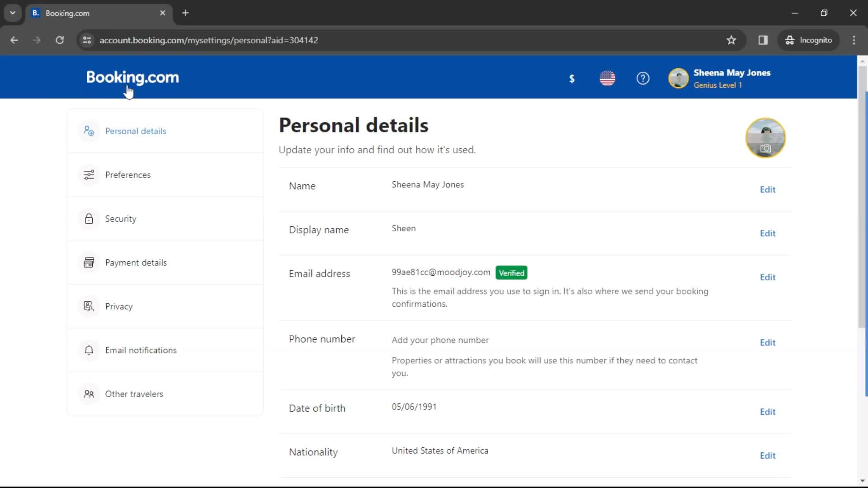Select the country/flag icon
The width and height of the screenshot is (868, 488).
point(608,77)
